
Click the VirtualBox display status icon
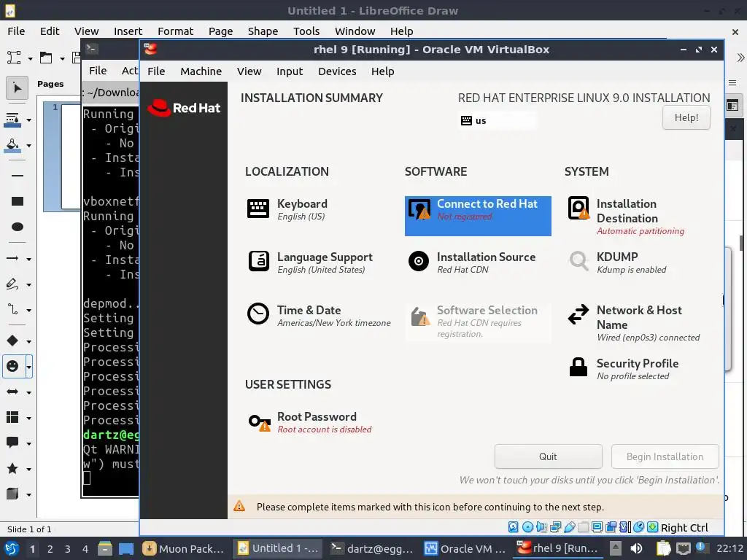597,527
